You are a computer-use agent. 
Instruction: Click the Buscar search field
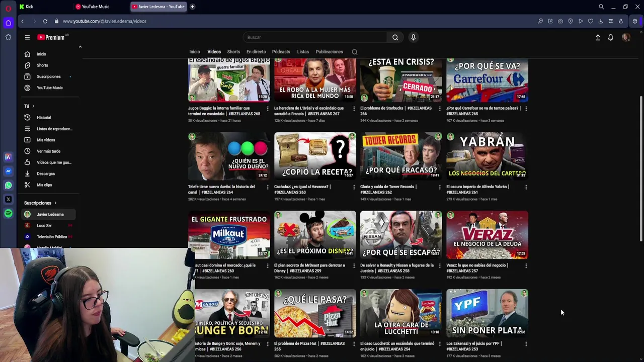[315, 37]
